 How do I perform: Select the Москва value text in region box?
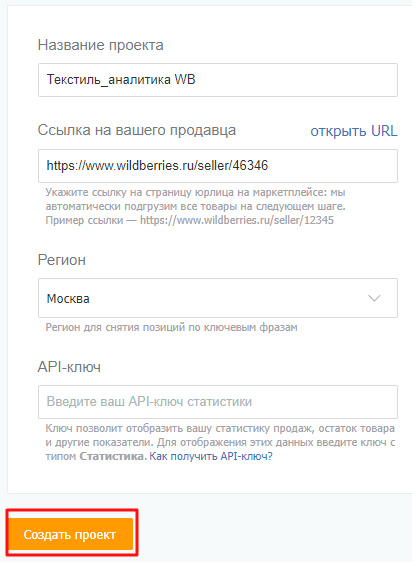click(x=68, y=299)
